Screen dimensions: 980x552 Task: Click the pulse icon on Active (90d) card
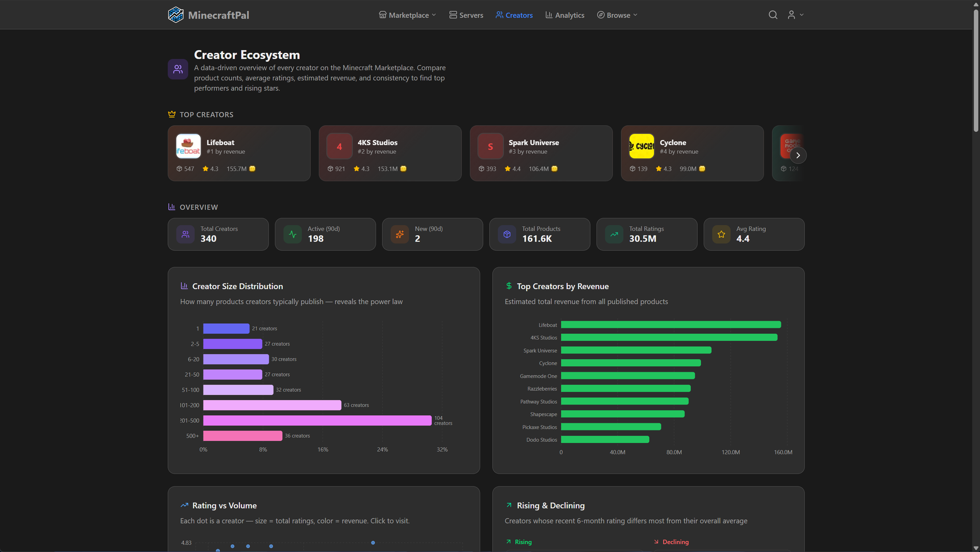[292, 234]
